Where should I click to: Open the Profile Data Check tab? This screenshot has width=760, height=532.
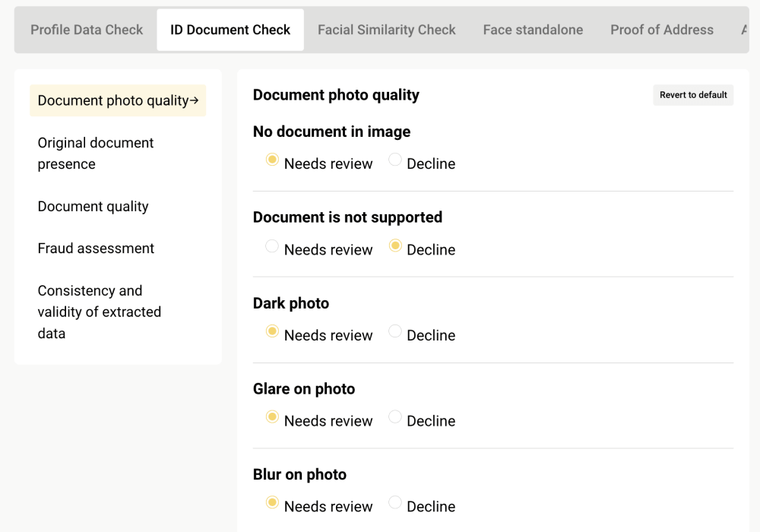pyautogui.click(x=87, y=30)
